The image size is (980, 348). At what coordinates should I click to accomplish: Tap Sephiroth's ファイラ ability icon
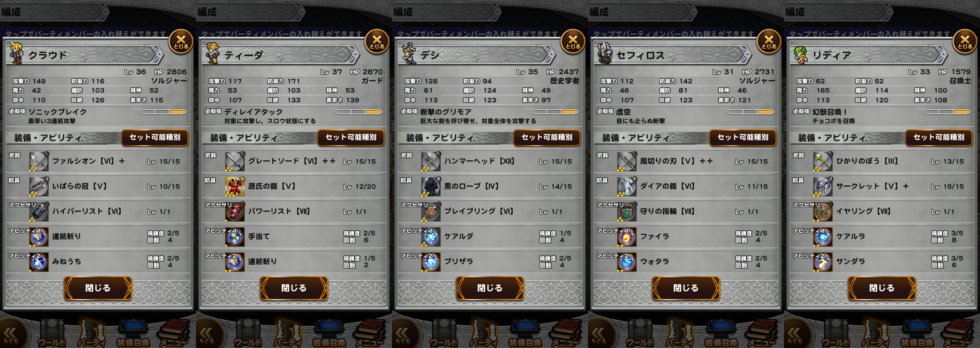pos(627,236)
